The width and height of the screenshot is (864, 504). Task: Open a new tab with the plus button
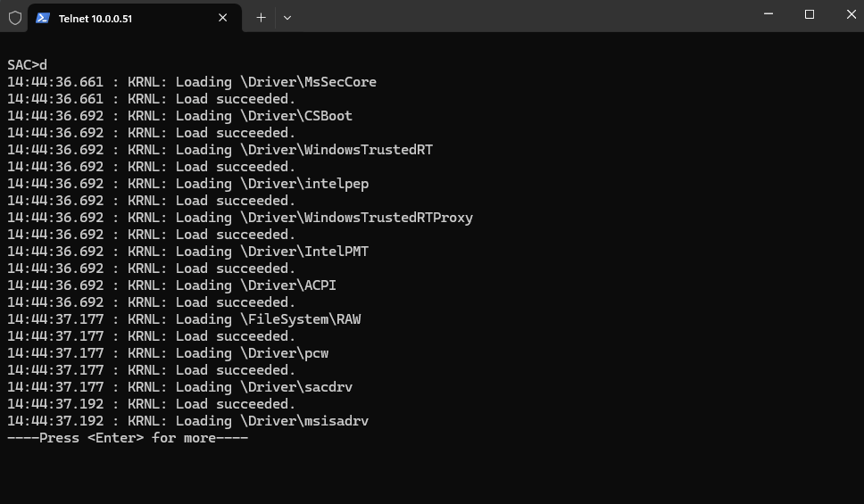click(x=261, y=18)
